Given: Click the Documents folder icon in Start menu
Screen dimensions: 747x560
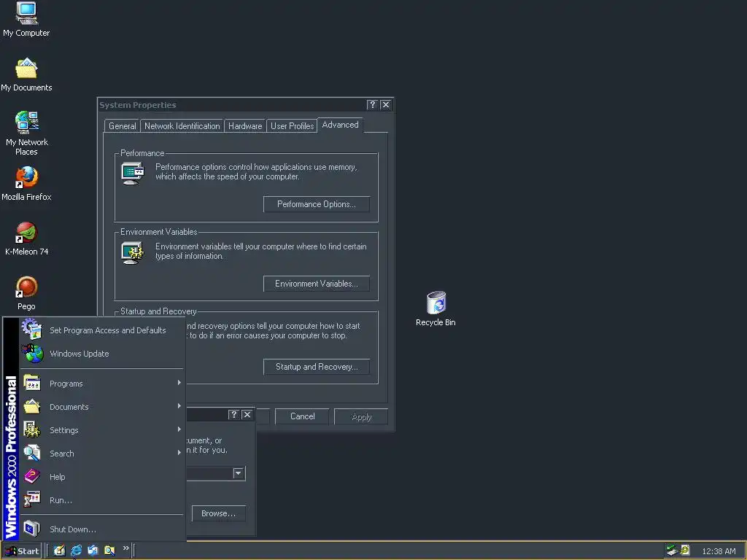Looking at the screenshot, I should coord(32,406).
